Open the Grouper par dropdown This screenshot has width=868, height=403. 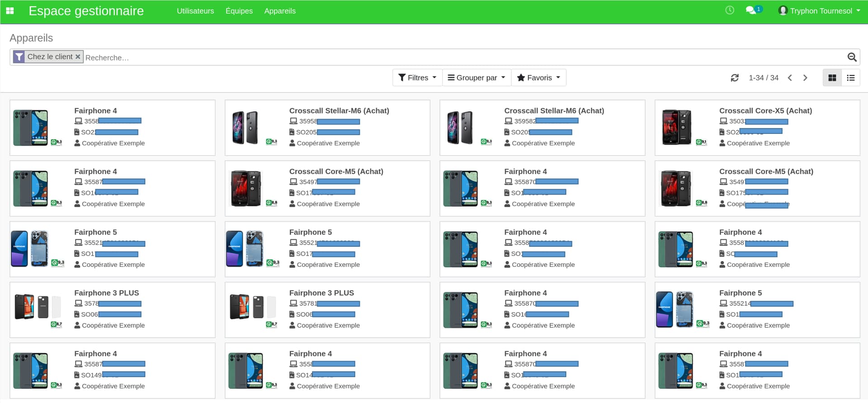point(476,78)
